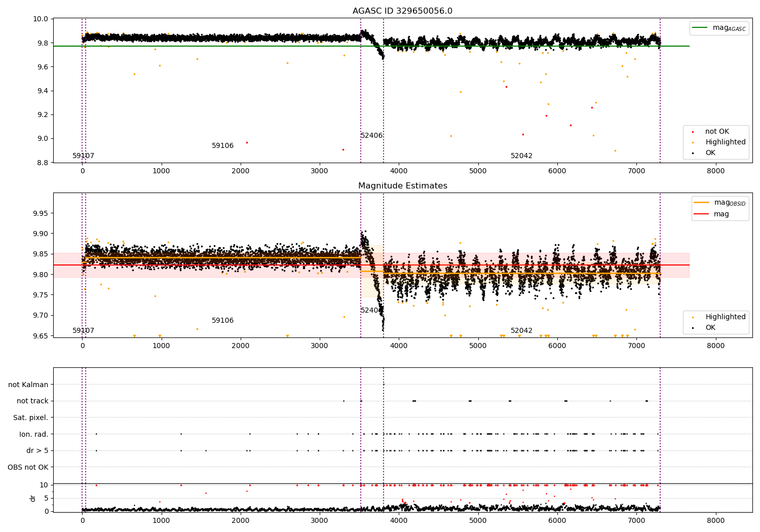This screenshot has width=760, height=532.
Task: Select the mag OBSID legend label in middle plot
Action: 730,203
